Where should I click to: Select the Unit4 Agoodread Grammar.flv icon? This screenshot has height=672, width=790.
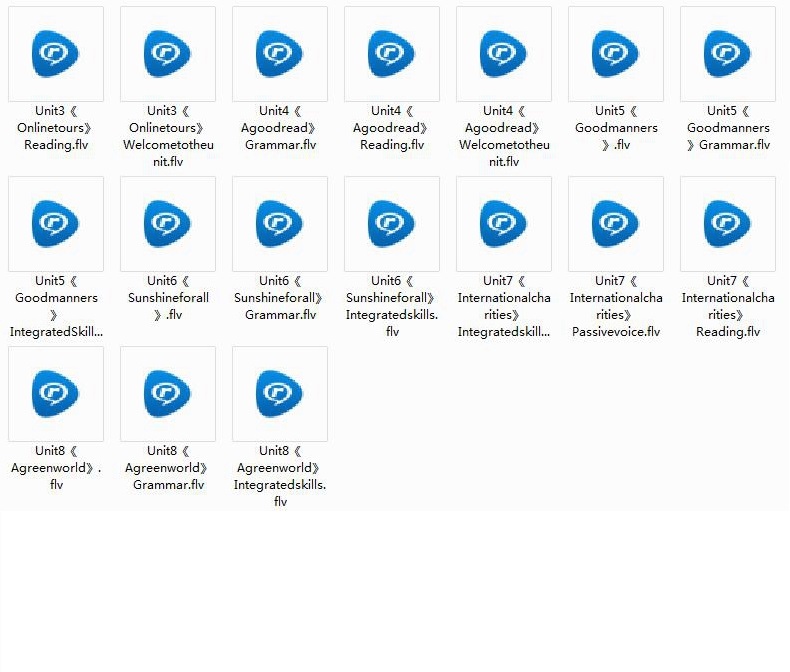click(x=280, y=54)
